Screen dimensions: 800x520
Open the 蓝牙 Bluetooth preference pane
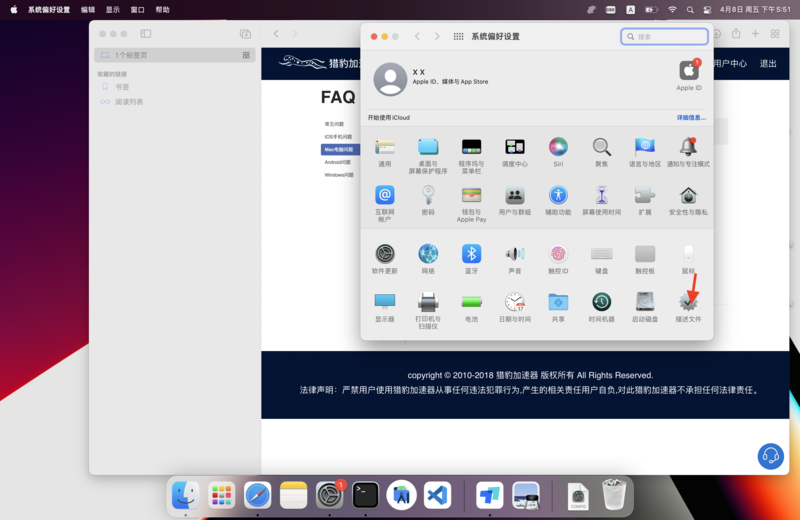(471, 254)
